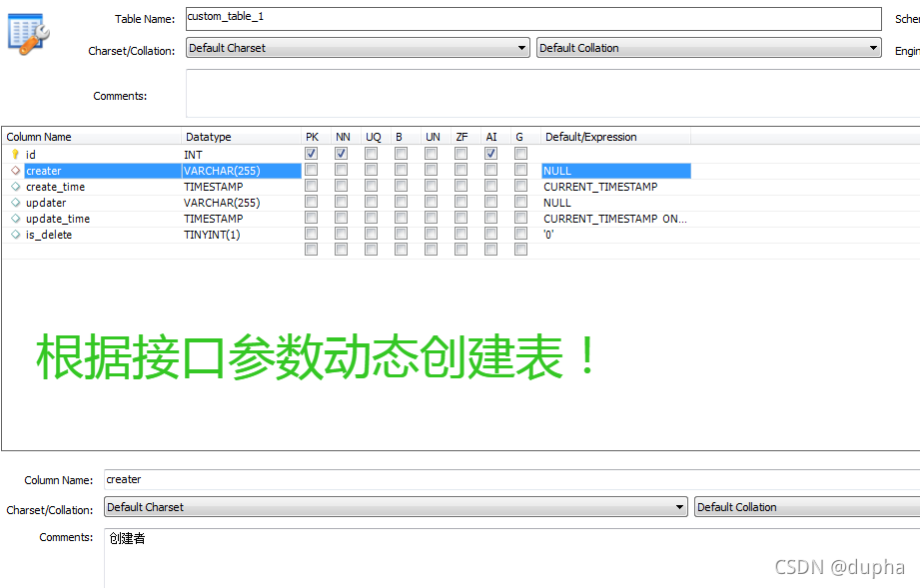Select the creater column name cell

pos(103,171)
